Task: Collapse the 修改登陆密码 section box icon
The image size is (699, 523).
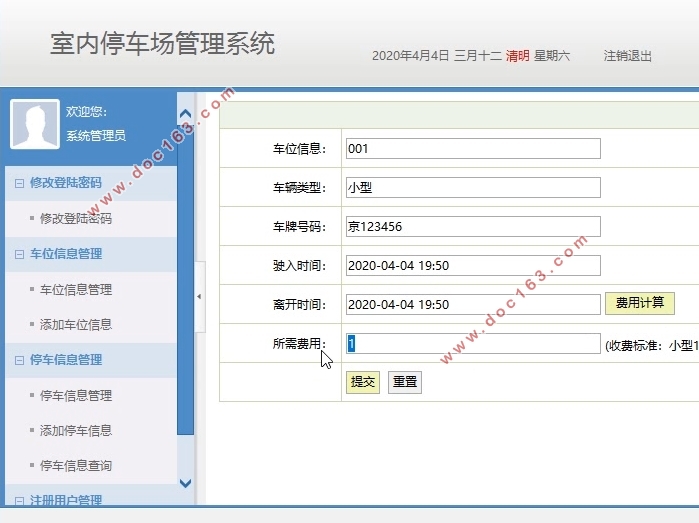Action: (x=19, y=183)
